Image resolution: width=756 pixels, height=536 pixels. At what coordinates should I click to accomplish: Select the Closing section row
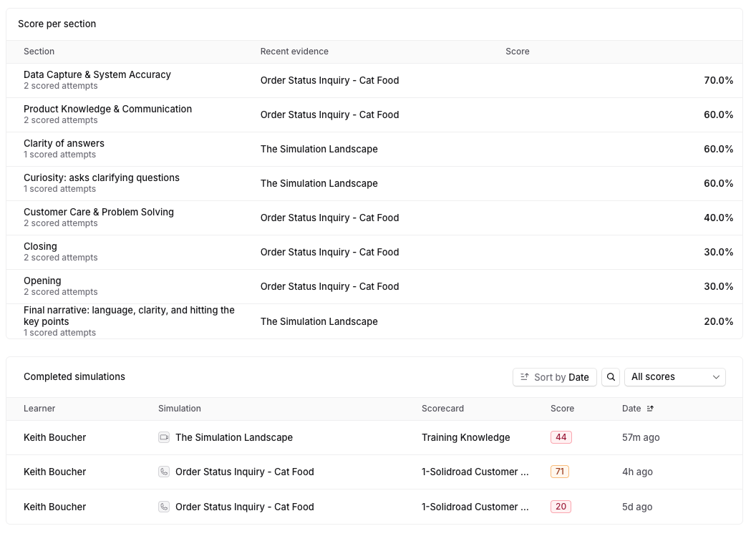point(374,252)
